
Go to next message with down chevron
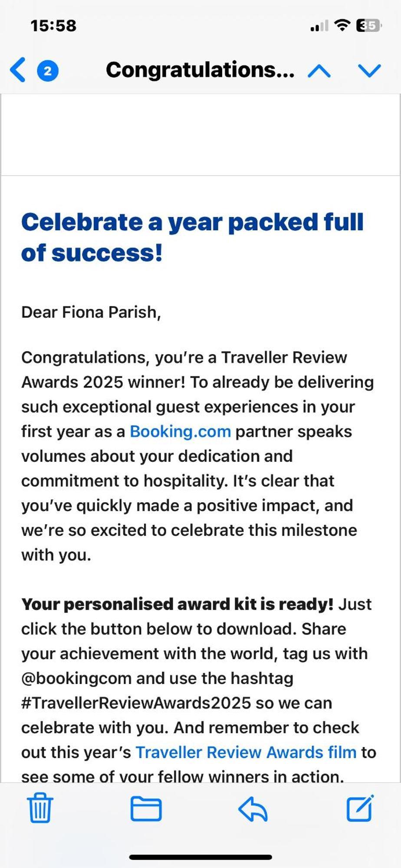click(369, 71)
